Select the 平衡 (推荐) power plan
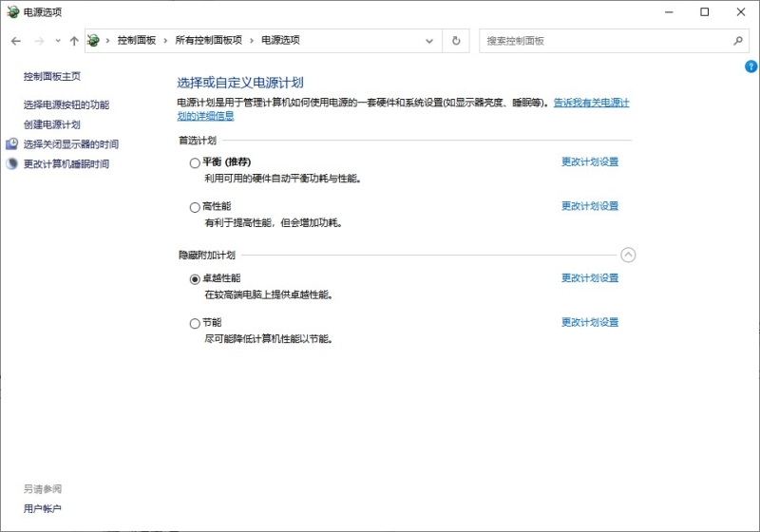Image resolution: width=760 pixels, height=532 pixels. pos(195,162)
